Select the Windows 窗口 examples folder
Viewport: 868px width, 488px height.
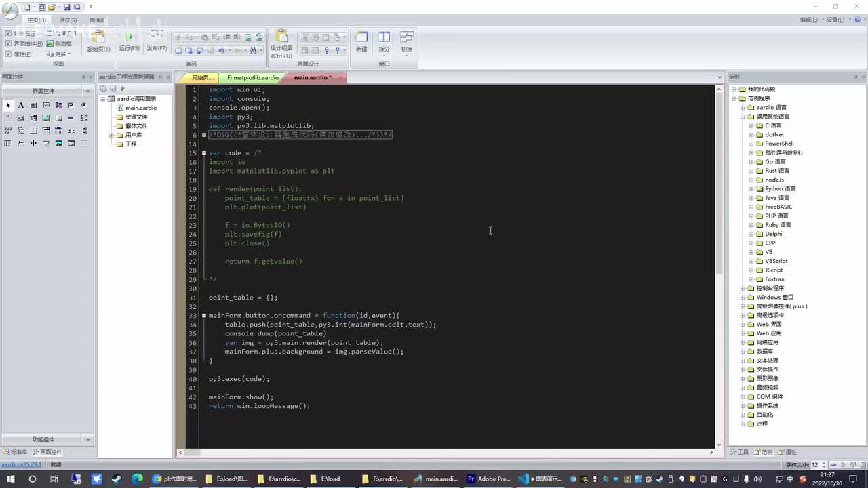click(x=774, y=297)
